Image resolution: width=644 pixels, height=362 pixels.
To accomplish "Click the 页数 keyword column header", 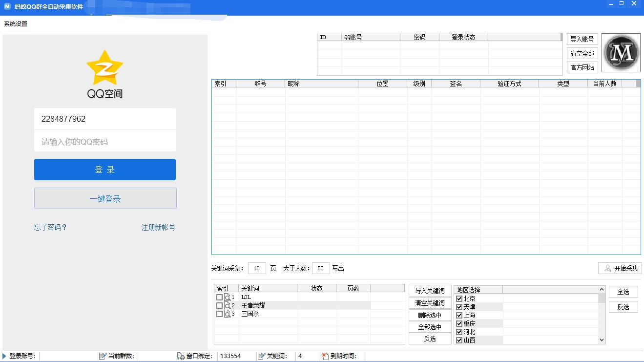I will click(353, 288).
